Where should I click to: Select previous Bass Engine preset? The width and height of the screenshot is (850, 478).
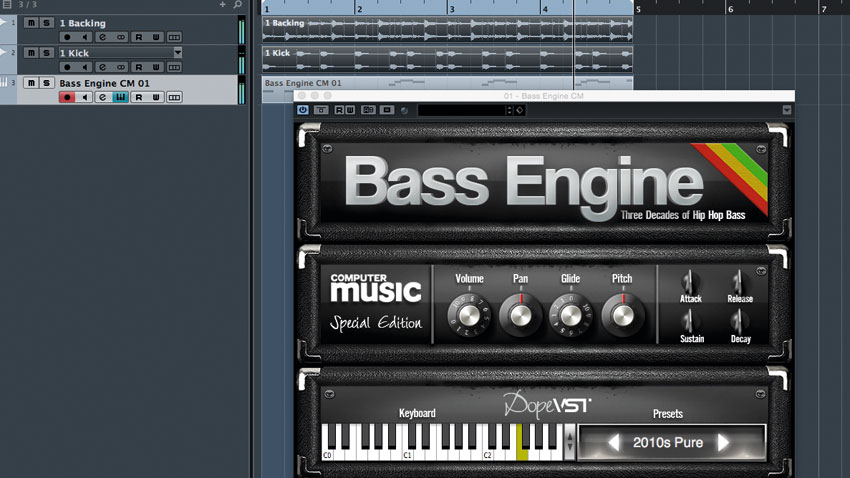(x=613, y=443)
